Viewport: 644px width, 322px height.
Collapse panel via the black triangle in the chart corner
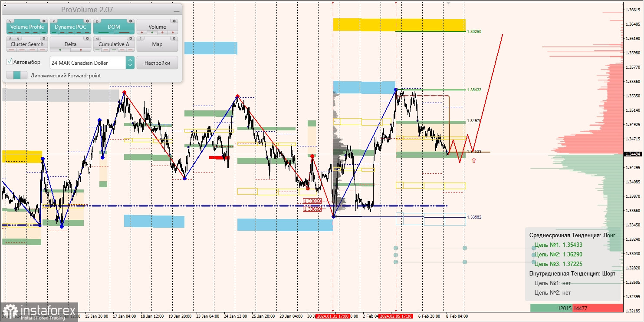[x=5, y=6]
